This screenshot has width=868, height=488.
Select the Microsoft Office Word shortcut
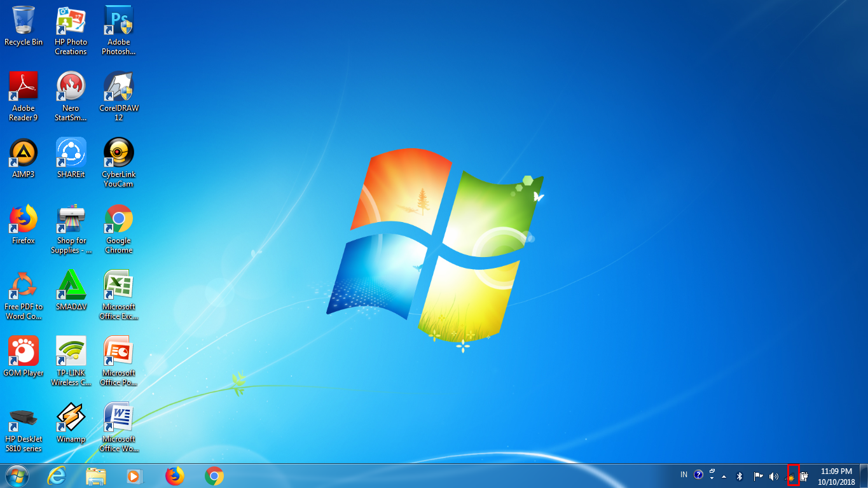(x=119, y=428)
